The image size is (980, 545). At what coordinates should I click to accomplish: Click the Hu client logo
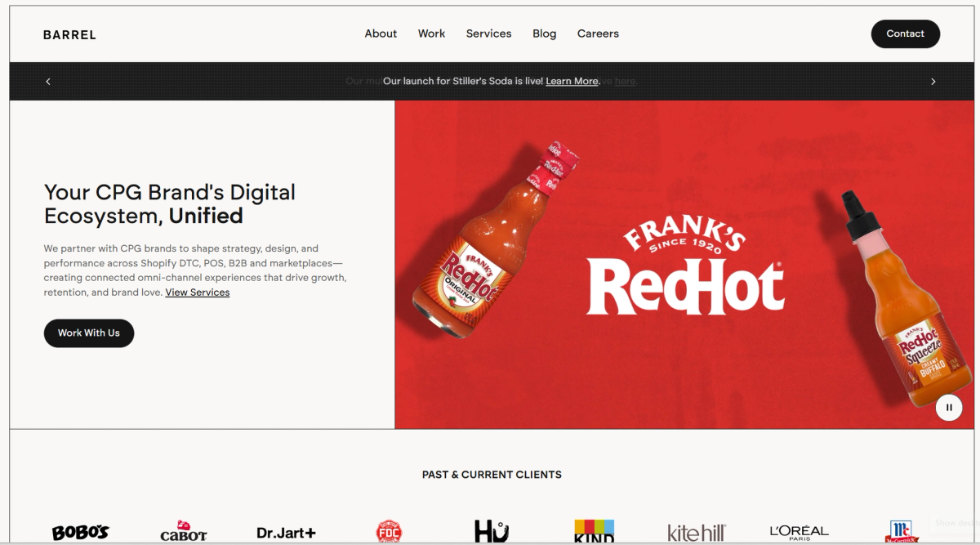click(x=492, y=532)
